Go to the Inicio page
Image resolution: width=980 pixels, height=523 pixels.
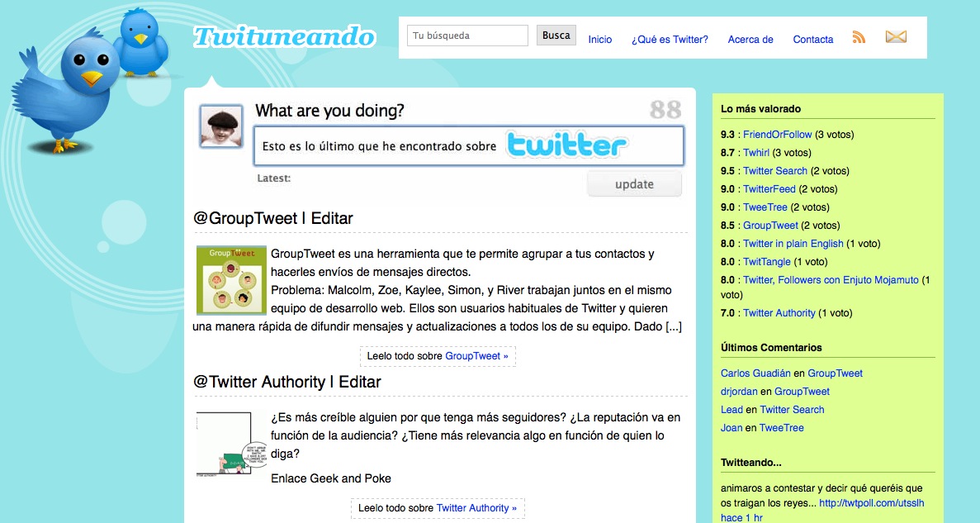tap(600, 40)
